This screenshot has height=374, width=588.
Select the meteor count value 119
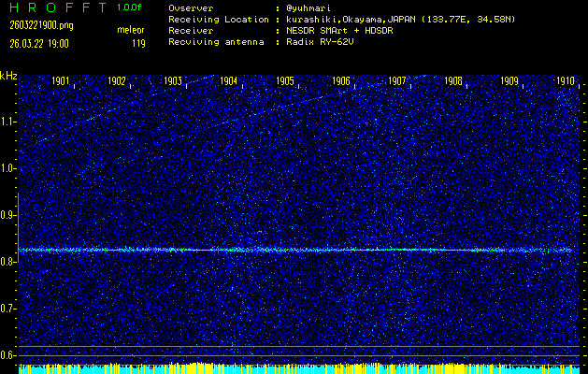[138, 43]
